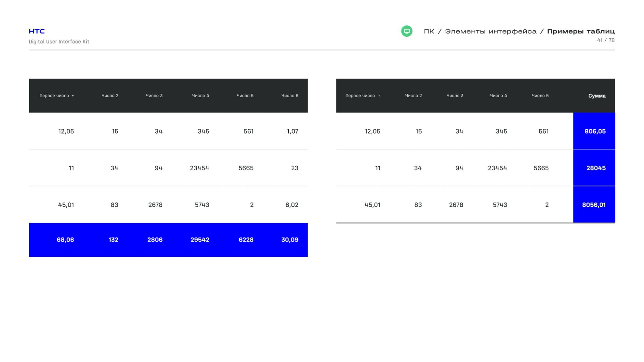Screen dimensions: 644x362
Task: Click Число 3 header in right table
Action: click(x=455, y=96)
